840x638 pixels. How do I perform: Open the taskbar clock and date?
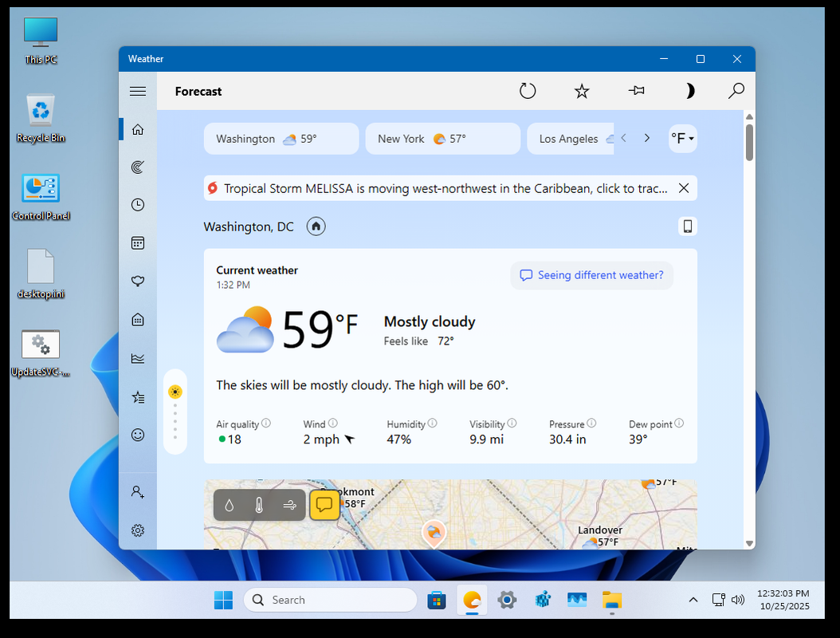(x=783, y=600)
